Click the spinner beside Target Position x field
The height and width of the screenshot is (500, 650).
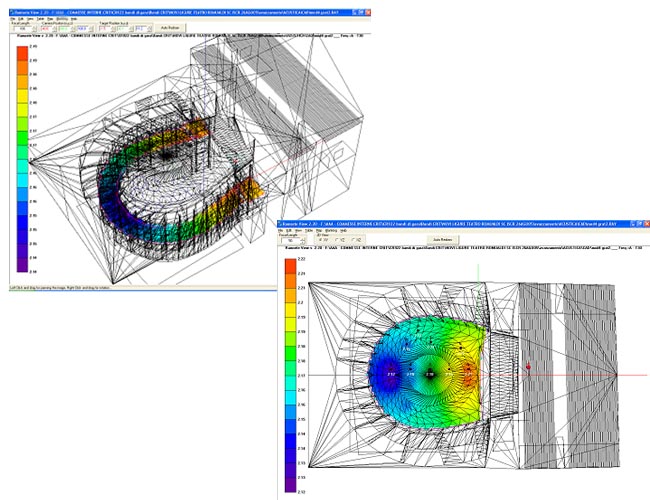[x=113, y=29]
